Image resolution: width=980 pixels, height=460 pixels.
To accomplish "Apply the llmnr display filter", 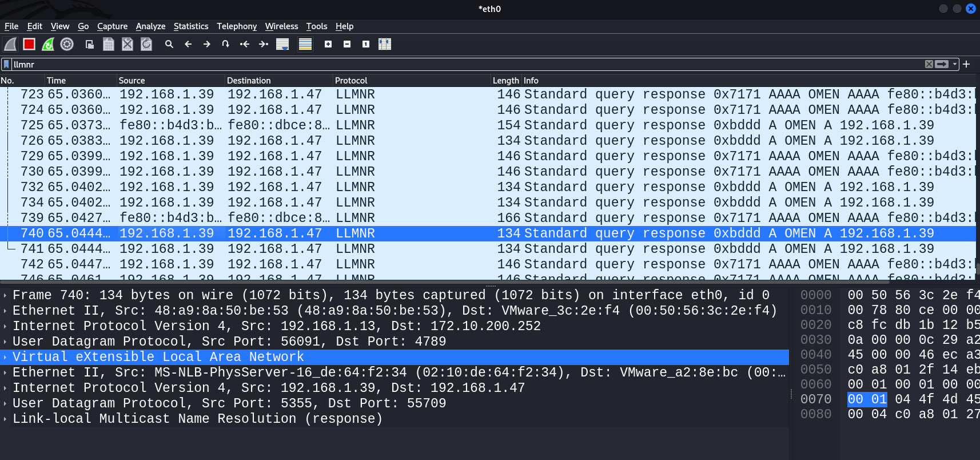I will (x=942, y=64).
